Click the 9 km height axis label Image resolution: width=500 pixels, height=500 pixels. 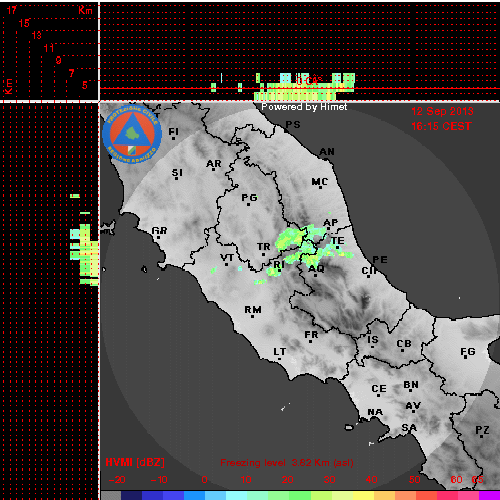pyautogui.click(x=59, y=60)
